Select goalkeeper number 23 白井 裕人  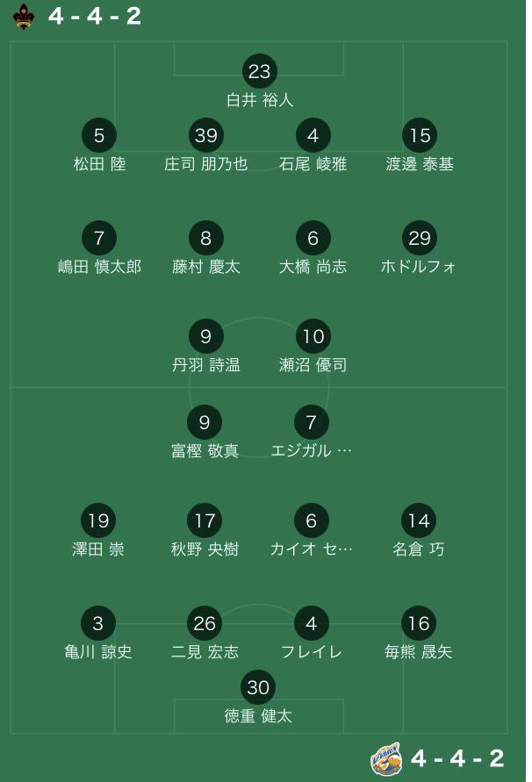259,71
